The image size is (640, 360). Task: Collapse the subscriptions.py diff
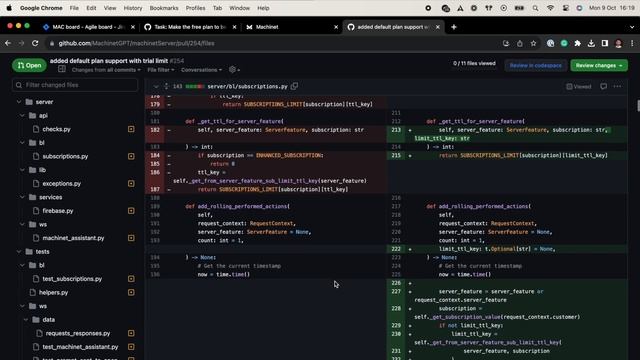coord(156,86)
